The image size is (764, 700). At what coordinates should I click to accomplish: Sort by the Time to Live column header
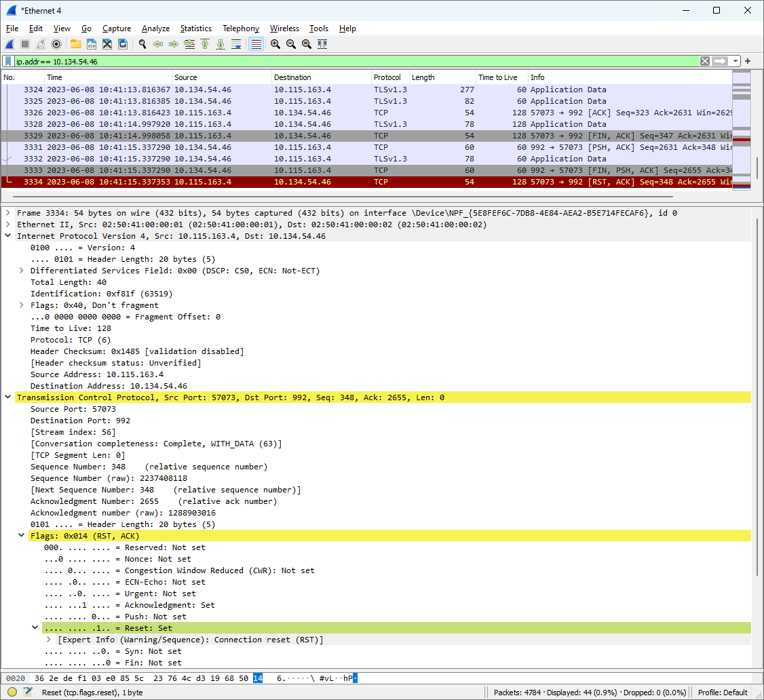501,77
